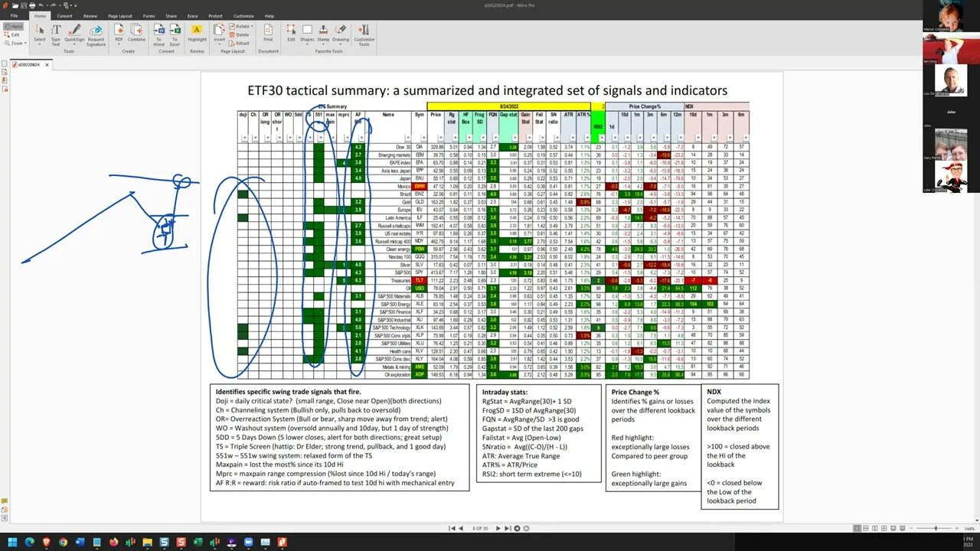Open the QuickSign tool
This screenshot has width=980, height=551.
click(75, 33)
